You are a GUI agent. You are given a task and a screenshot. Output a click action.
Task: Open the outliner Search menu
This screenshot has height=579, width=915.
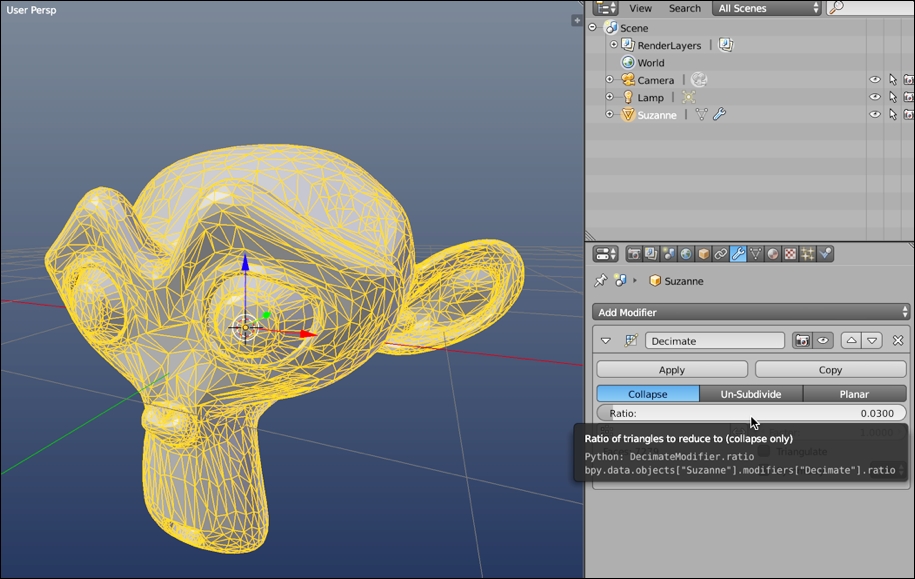click(x=684, y=8)
